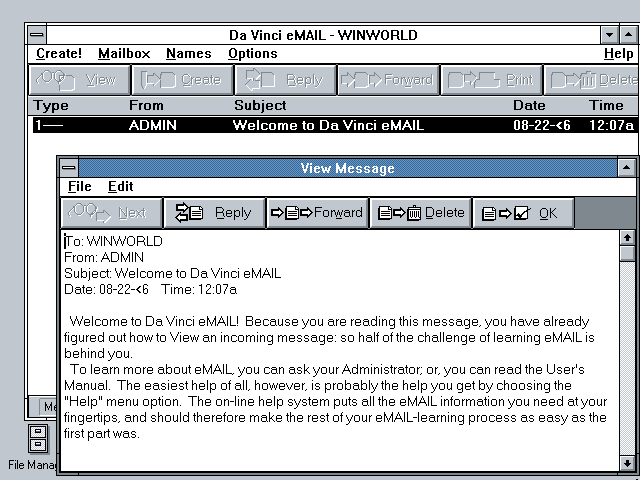Open the Help menu
This screenshot has width=640, height=480.
coord(618,53)
